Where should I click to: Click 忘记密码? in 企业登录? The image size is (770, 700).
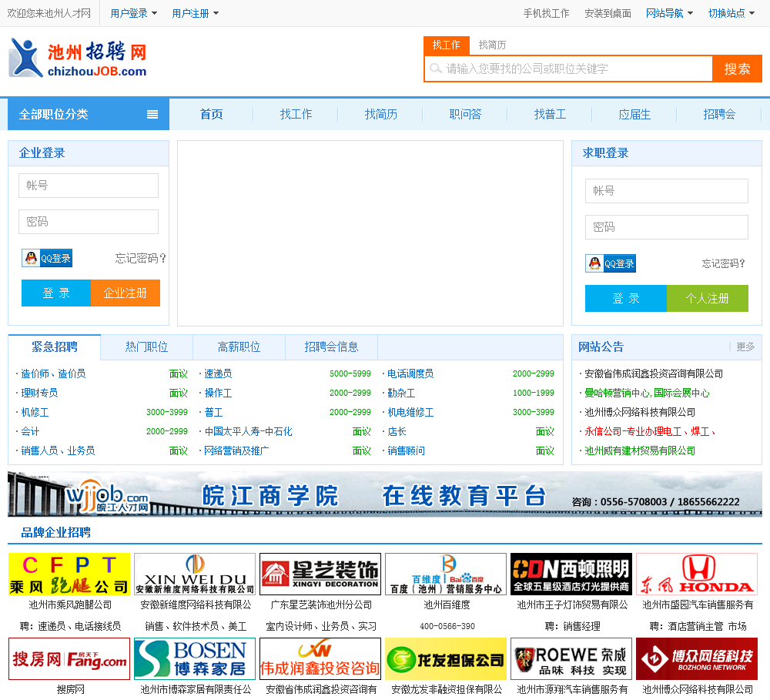click(x=140, y=259)
